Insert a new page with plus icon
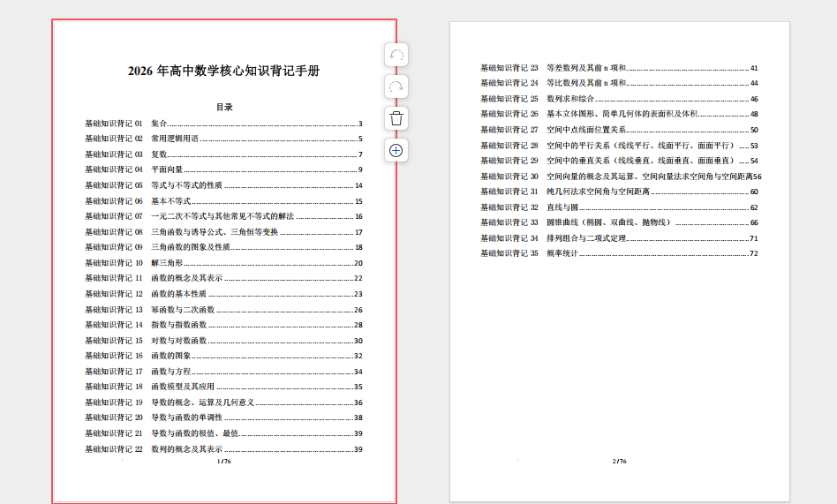This screenshot has width=837, height=504. coord(396,150)
